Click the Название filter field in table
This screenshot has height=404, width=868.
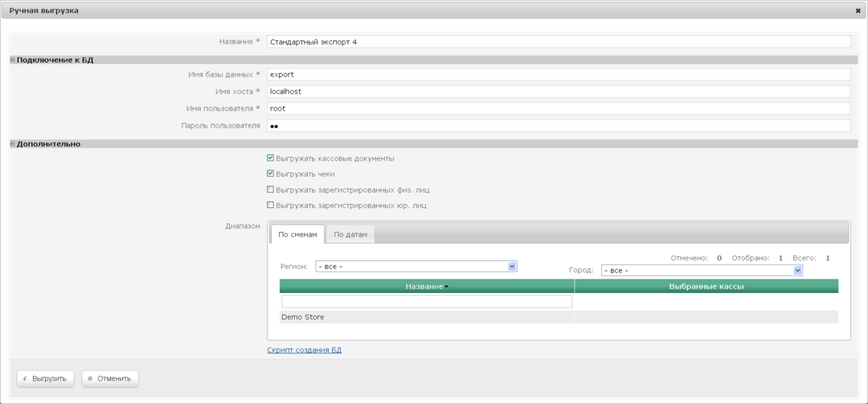427,302
